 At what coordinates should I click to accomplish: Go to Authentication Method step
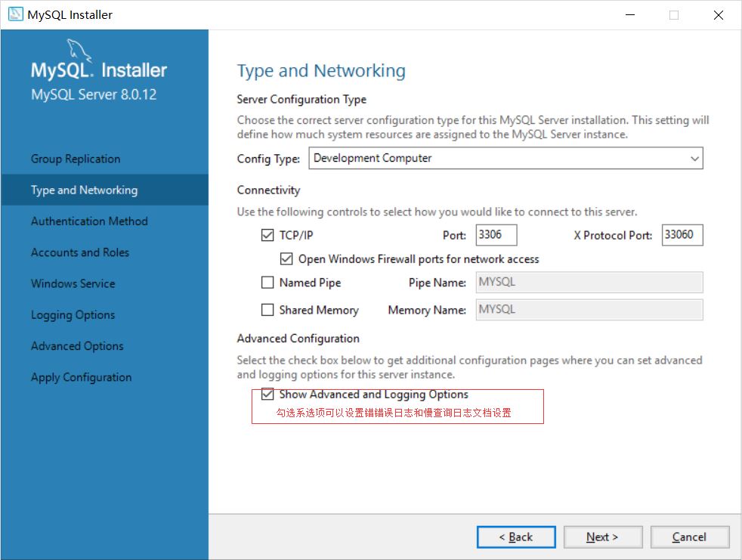(x=89, y=221)
